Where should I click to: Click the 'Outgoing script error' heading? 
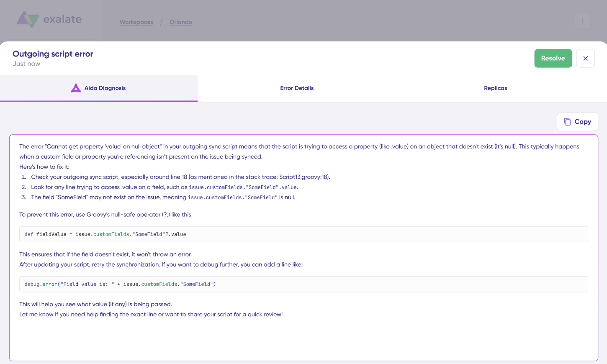53,54
